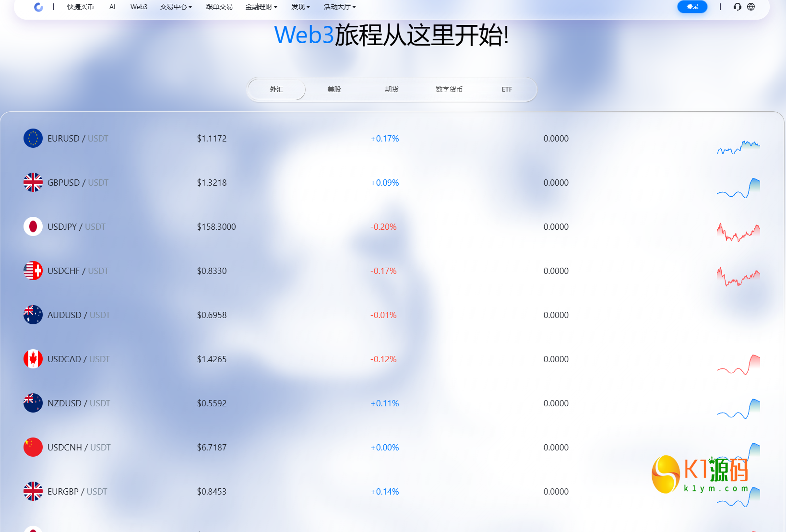View the NZDUSD sparkline chart
This screenshot has width=786, height=532.
738,409
